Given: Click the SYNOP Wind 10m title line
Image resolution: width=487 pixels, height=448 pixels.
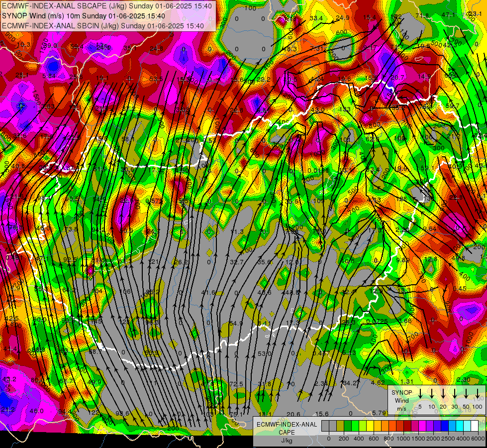Looking at the screenshot, I should pos(84,16).
